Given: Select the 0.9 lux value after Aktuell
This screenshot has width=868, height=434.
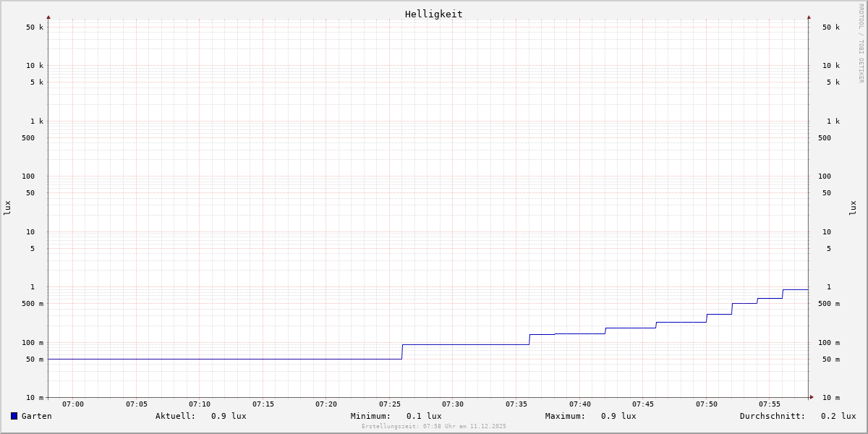Looking at the screenshot, I should tap(229, 416).
